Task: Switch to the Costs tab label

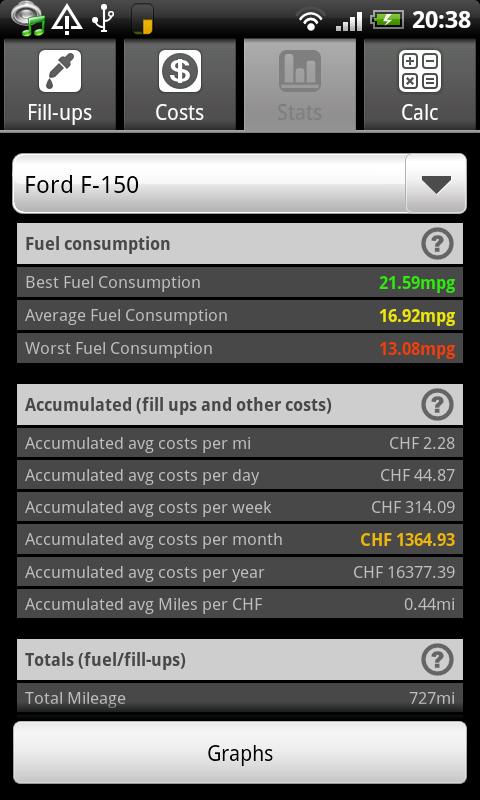Action: coord(180,112)
